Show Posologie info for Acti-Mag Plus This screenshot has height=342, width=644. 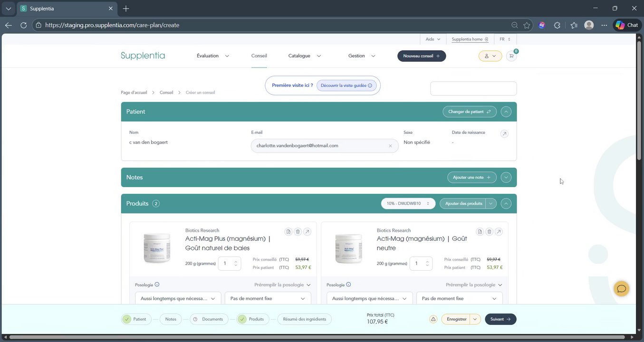point(157,285)
